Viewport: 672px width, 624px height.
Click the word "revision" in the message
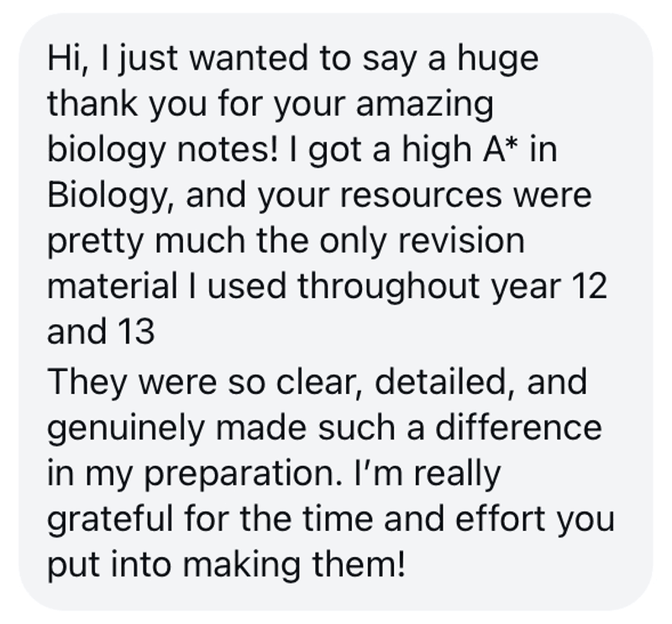(461, 240)
